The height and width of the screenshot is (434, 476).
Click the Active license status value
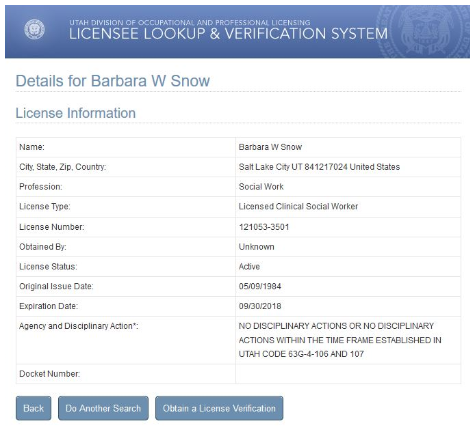[249, 267]
